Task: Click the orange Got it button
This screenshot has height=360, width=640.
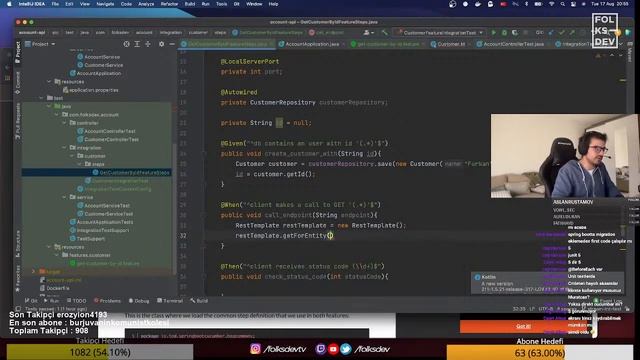Action: coord(524,326)
